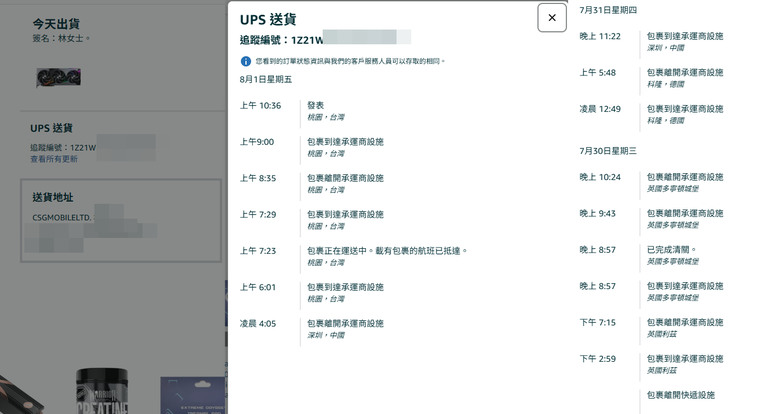
Task: Click the 已完成清關 status entry
Action: pyautogui.click(x=672, y=250)
